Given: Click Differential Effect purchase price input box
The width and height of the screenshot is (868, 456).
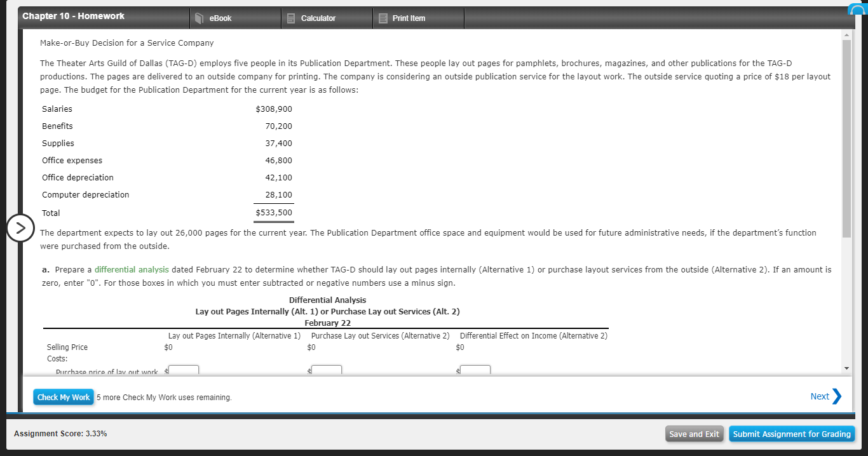Looking at the screenshot, I should (x=475, y=370).
